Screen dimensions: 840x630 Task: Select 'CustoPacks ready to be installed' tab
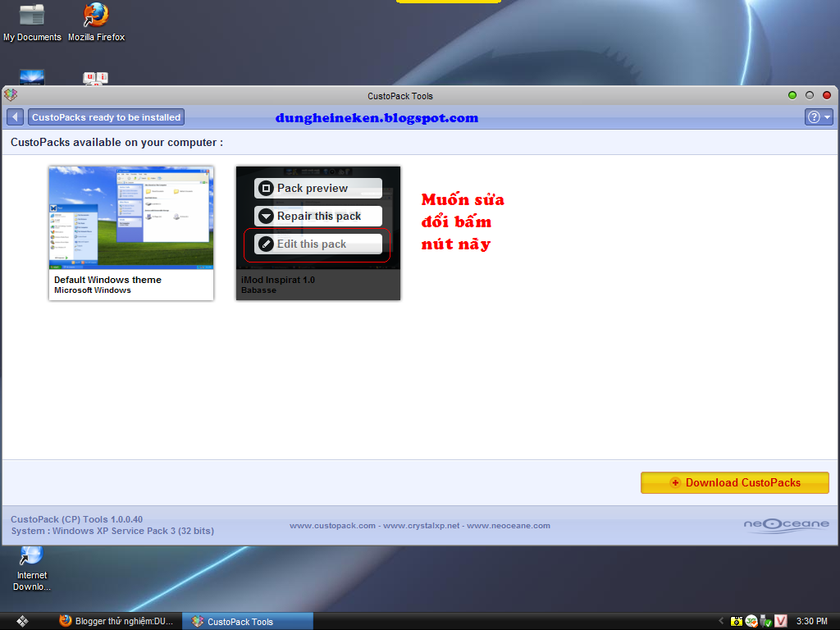[106, 116]
